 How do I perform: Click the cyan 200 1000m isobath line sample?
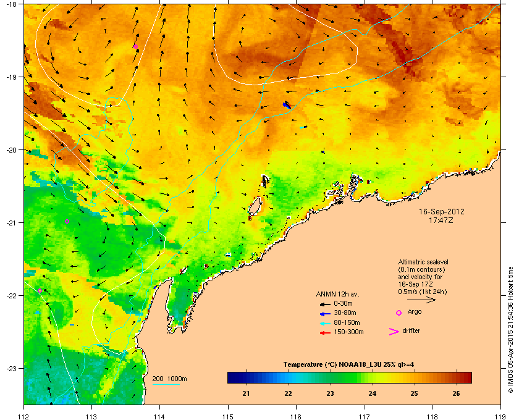click(x=166, y=384)
